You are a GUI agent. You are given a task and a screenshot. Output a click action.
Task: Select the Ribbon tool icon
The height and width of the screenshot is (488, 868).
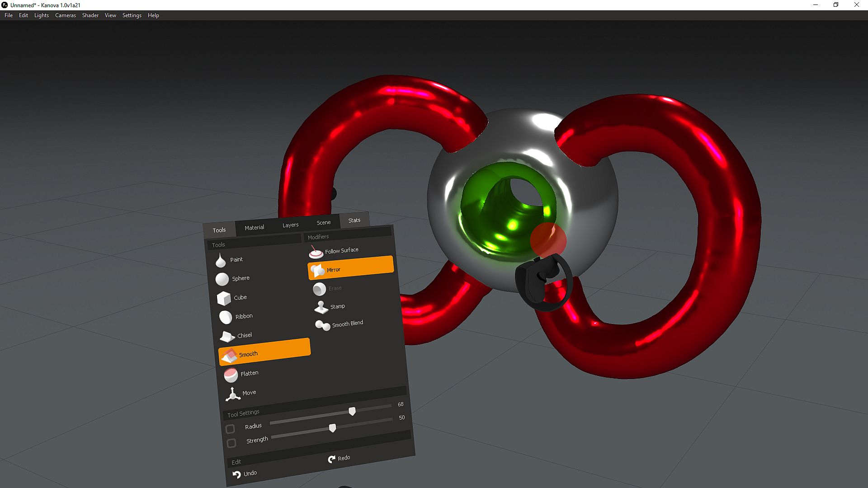[225, 317]
